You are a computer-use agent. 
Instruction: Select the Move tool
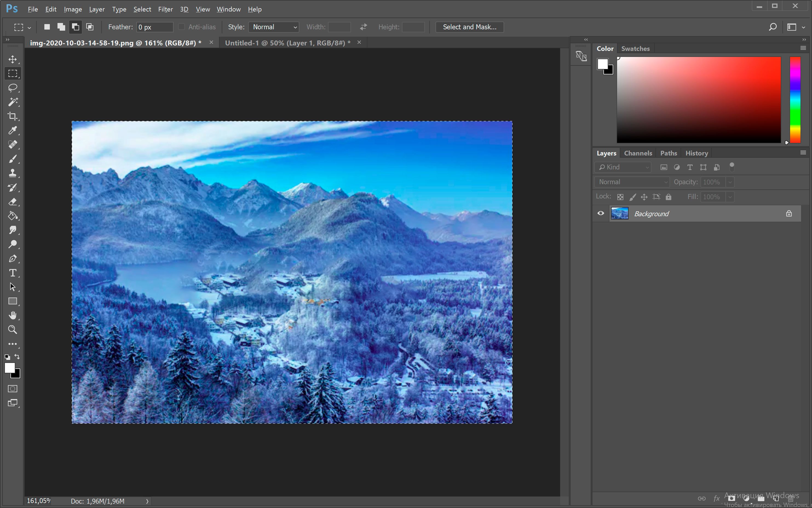tap(12, 59)
